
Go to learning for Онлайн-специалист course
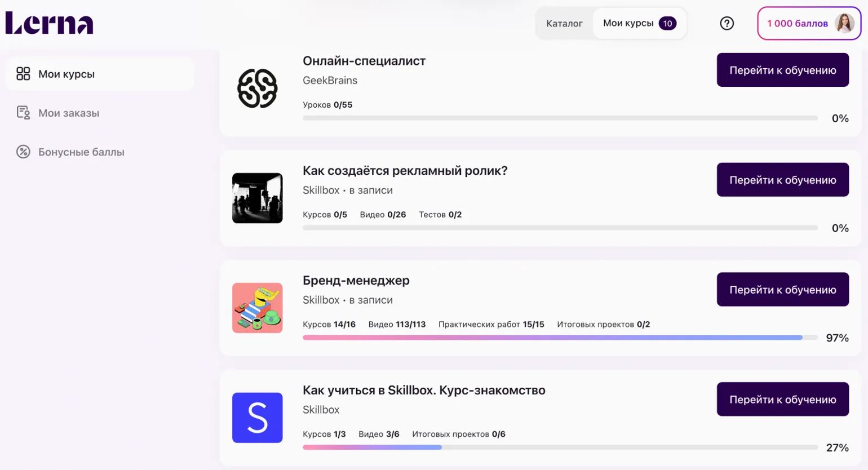tap(782, 70)
